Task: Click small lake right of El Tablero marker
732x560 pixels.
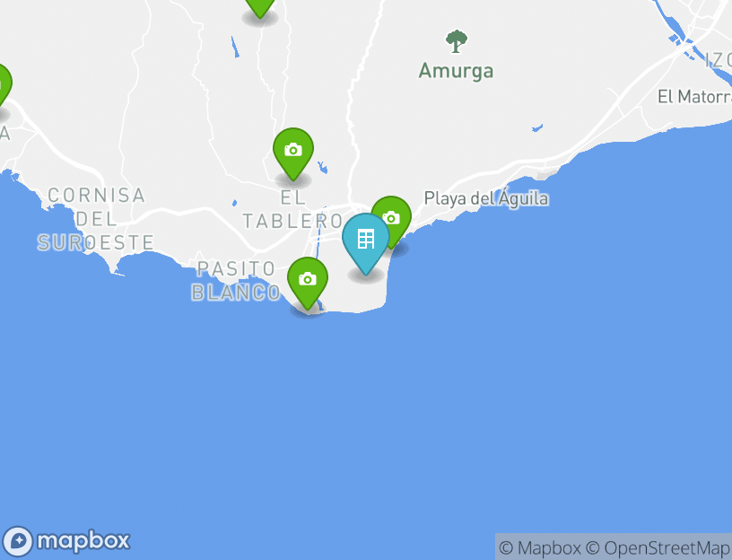Action: (322, 167)
